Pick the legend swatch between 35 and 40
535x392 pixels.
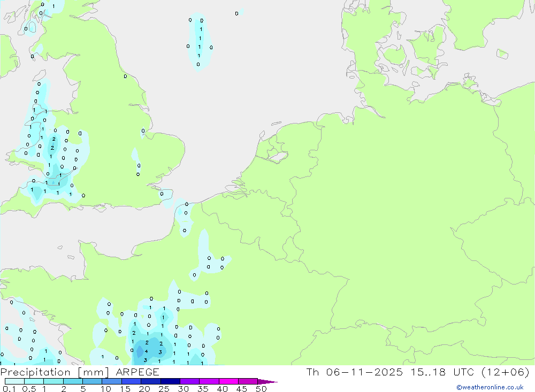tap(209, 381)
